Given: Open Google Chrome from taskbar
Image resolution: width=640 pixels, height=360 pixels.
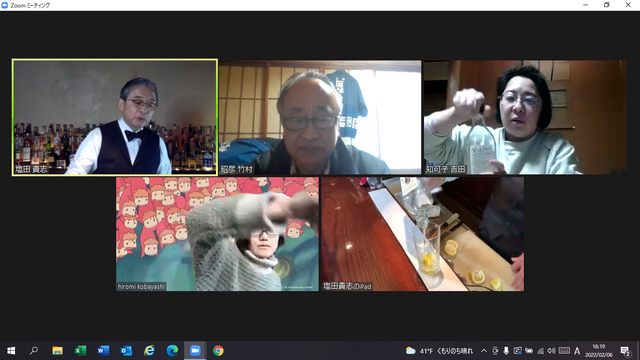Looking at the screenshot, I should [218, 351].
